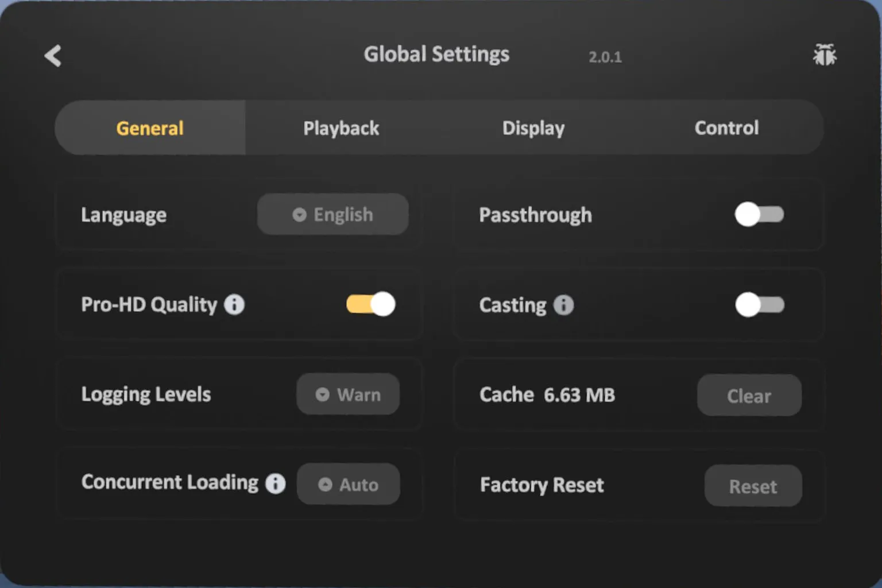Show Pro-HD Quality info tooltip

pyautogui.click(x=234, y=304)
